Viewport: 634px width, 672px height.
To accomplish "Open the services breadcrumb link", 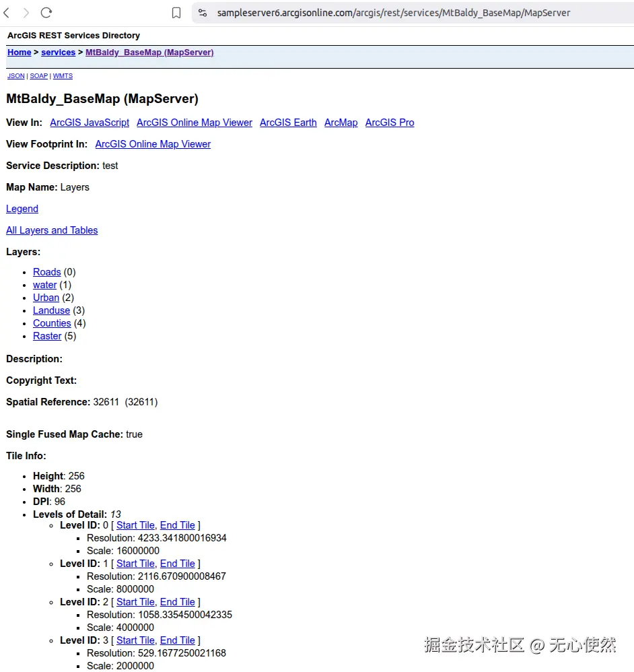I will coord(59,53).
